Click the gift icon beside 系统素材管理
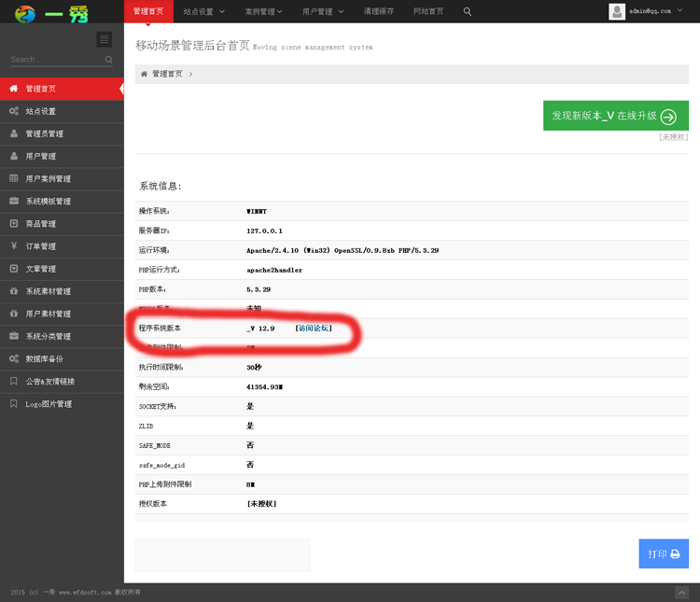 [14, 290]
